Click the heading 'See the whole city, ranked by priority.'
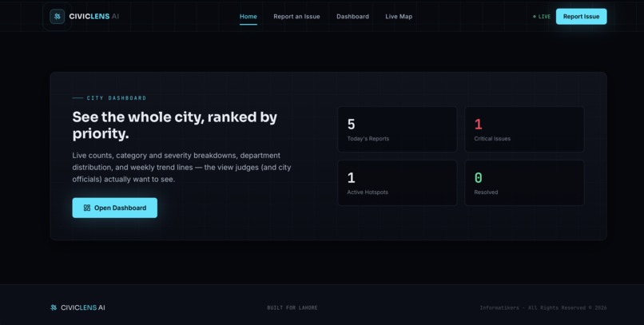The image size is (644, 325). [x=174, y=125]
